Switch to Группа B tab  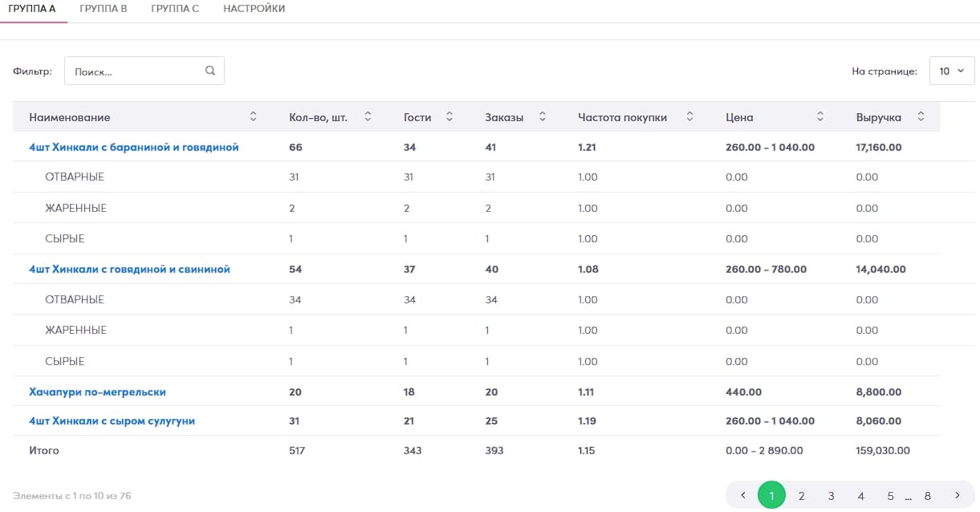(x=104, y=9)
